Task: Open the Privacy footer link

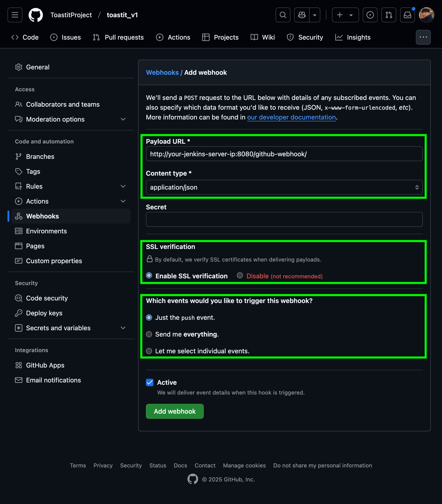Action: [103, 466]
